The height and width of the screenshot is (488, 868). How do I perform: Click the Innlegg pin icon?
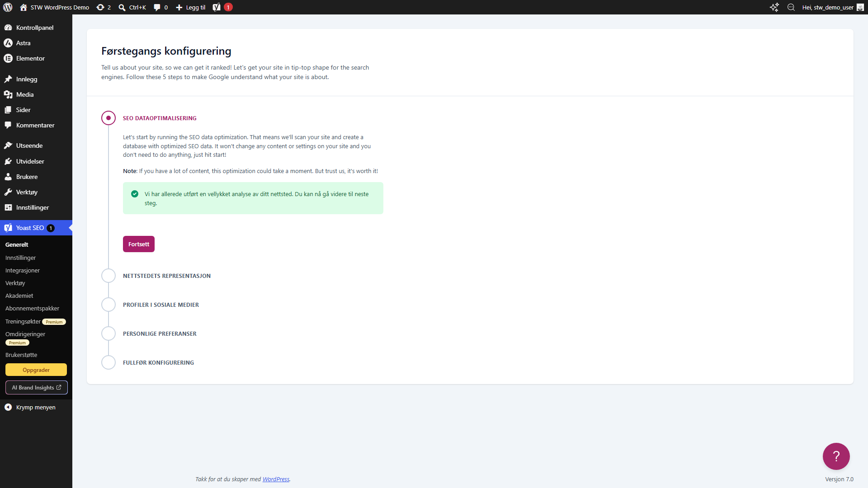click(8, 79)
